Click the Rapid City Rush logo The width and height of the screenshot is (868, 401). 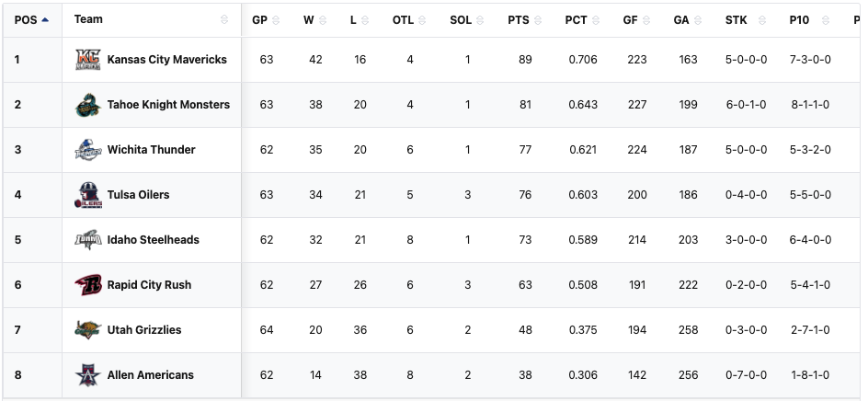[x=86, y=285]
